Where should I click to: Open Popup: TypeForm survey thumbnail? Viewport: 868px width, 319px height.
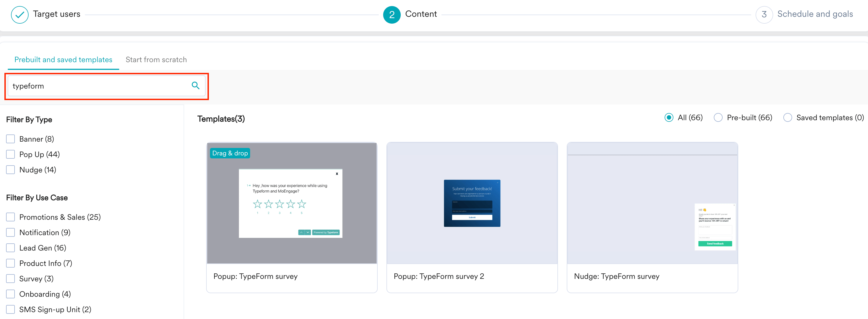point(292,203)
